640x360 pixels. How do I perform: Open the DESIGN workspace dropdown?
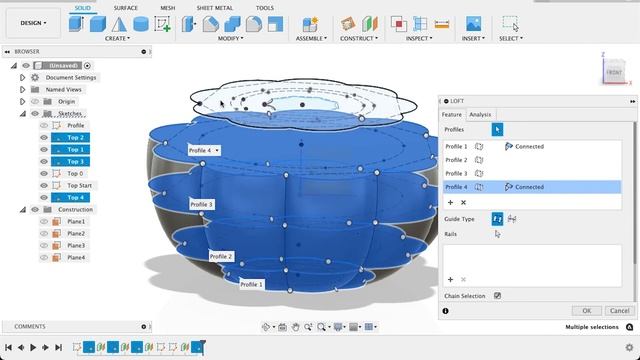coord(33,23)
